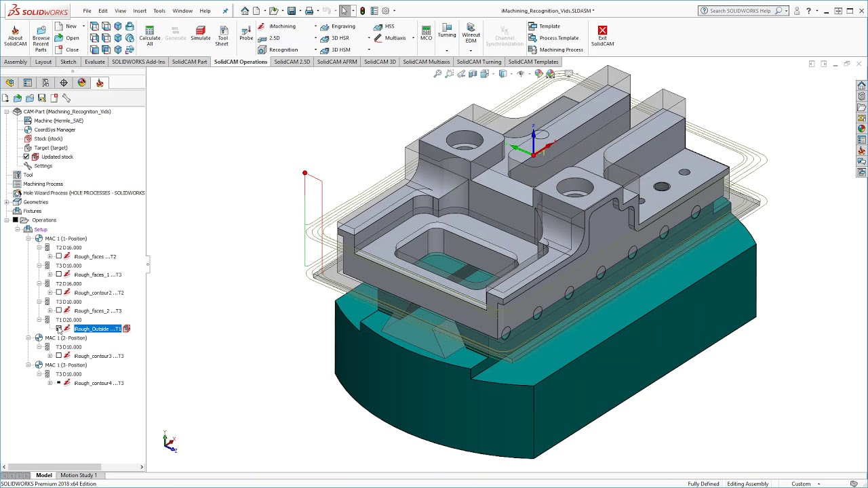Screen dimensions: 868x488
Task: Open the Tool Sheet
Action: 222,37
